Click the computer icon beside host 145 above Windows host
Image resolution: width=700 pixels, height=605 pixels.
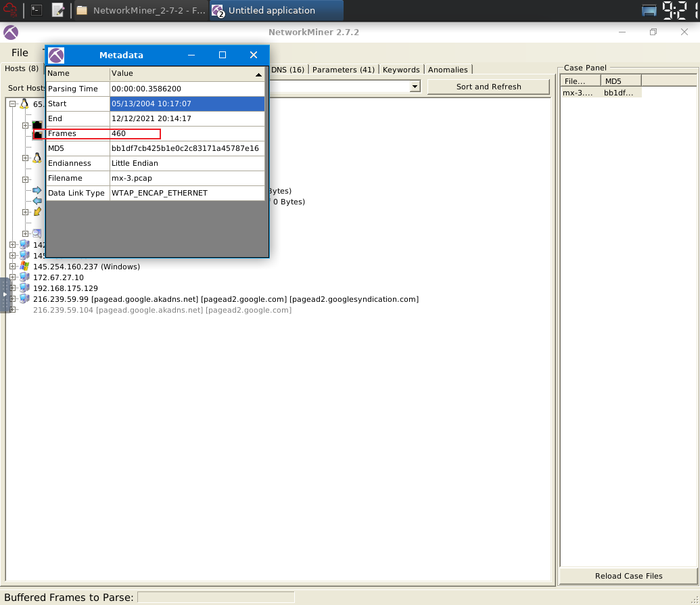click(24, 256)
